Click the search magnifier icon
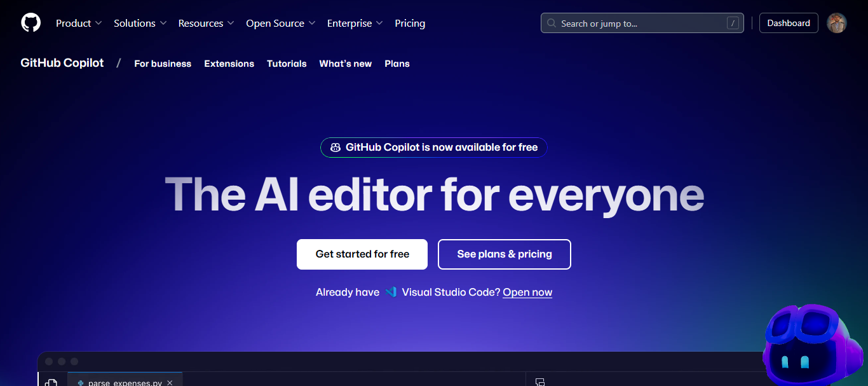Image resolution: width=868 pixels, height=386 pixels. 552,24
